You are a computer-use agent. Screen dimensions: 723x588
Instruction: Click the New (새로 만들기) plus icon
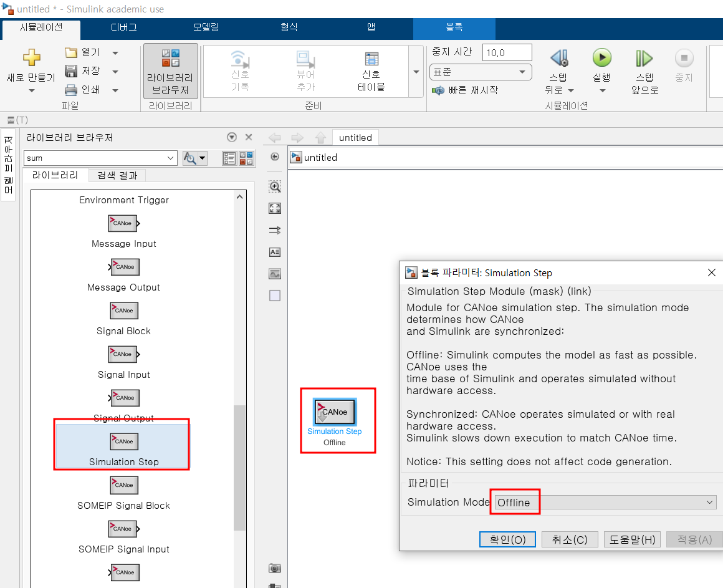(31, 57)
